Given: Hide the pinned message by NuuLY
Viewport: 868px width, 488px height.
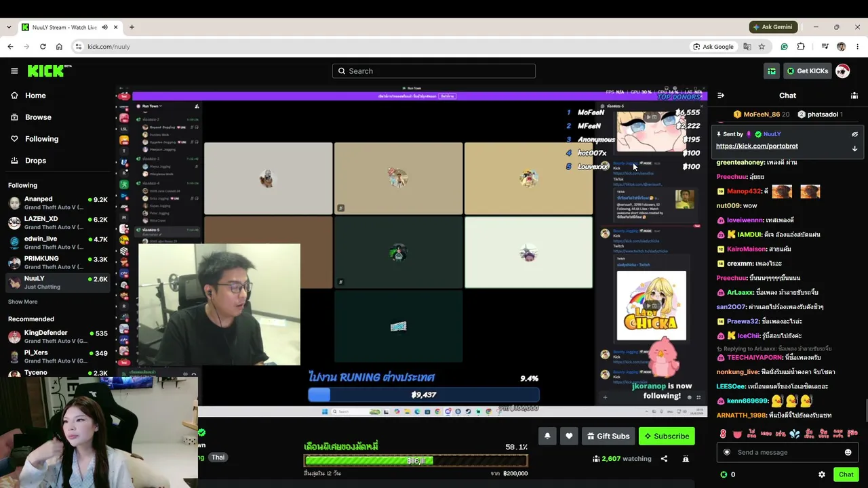Looking at the screenshot, I should coord(854,134).
